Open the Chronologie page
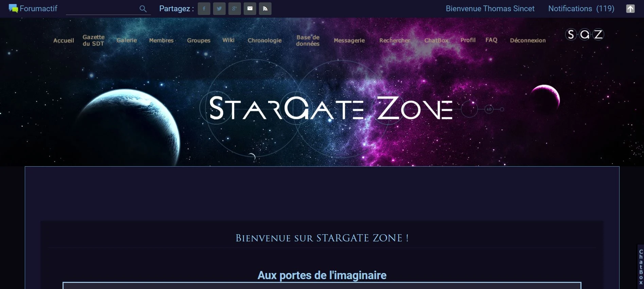This screenshot has width=644, height=289. (x=265, y=40)
